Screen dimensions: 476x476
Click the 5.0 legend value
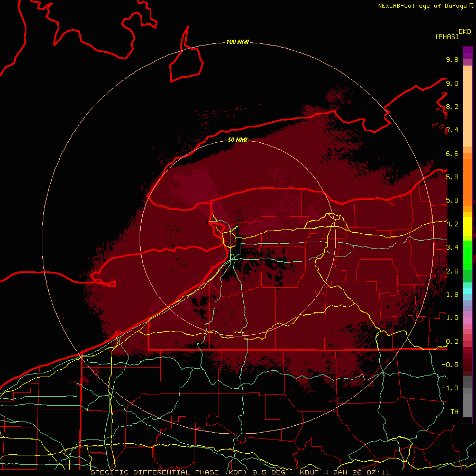point(452,200)
